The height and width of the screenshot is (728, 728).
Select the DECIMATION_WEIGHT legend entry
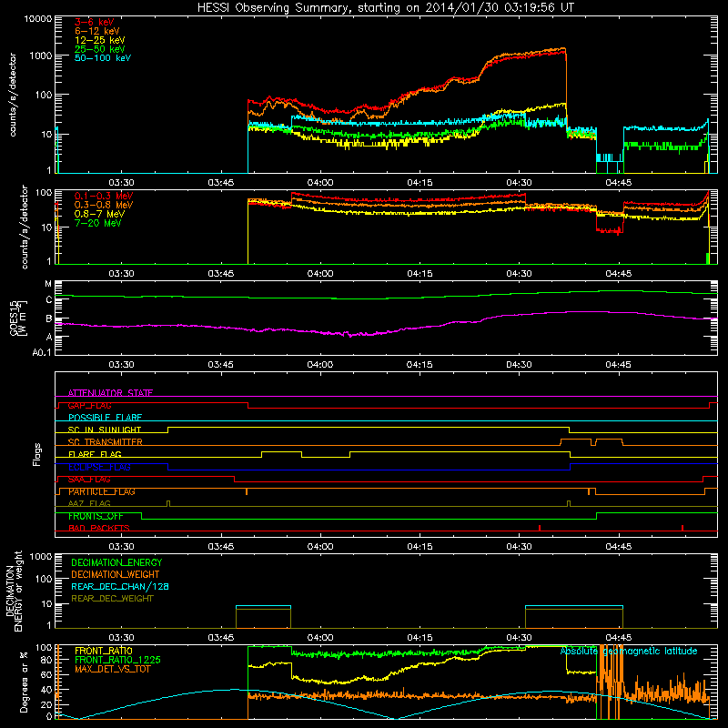116,575
